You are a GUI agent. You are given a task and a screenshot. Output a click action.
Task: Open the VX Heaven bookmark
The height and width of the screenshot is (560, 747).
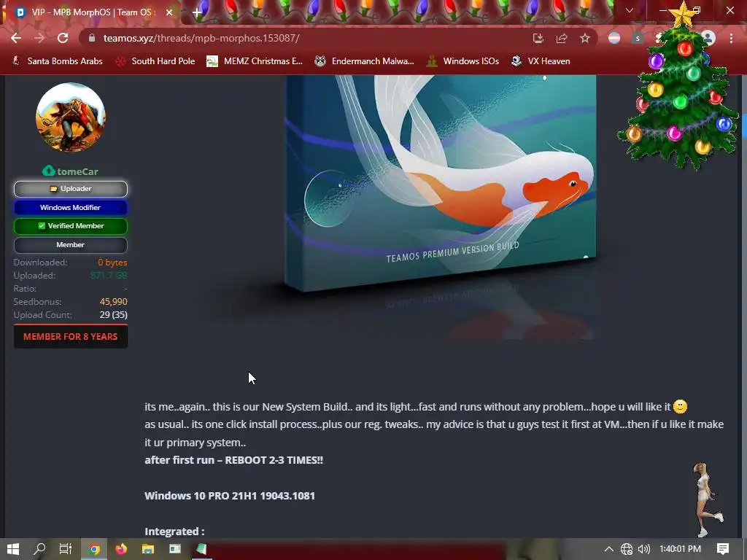[541, 61]
